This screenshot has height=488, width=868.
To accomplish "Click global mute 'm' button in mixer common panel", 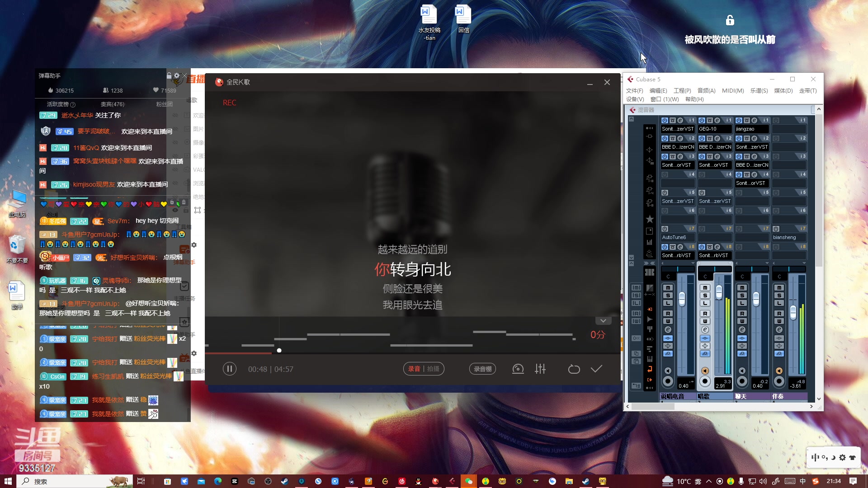I will click(x=636, y=288).
